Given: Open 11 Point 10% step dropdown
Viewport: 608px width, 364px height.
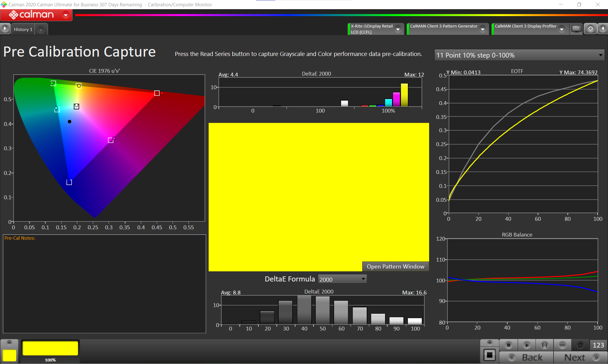Looking at the screenshot, I should click(x=519, y=55).
